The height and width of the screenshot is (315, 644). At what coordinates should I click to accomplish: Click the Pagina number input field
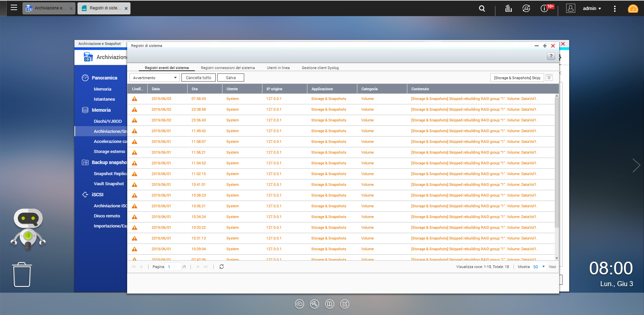173,267
